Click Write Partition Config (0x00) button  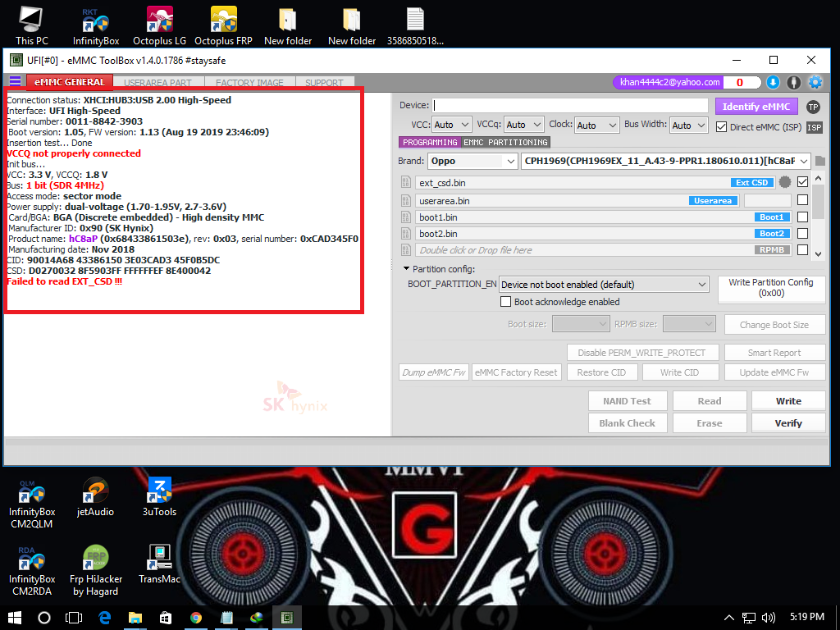click(x=771, y=288)
